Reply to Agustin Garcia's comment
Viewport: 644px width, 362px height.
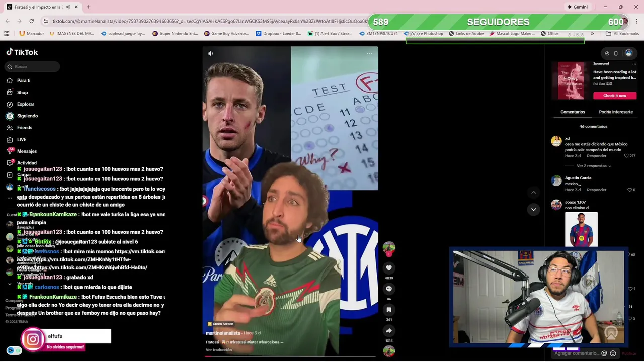pyautogui.click(x=596, y=190)
